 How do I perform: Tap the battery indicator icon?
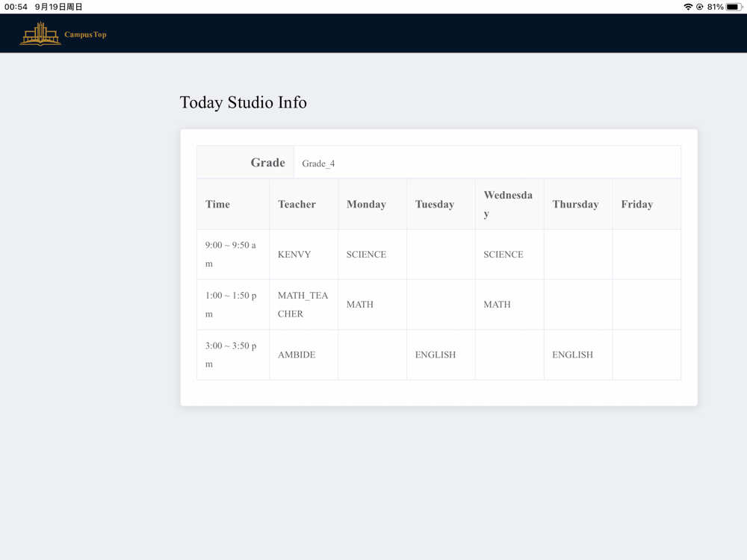tap(734, 7)
